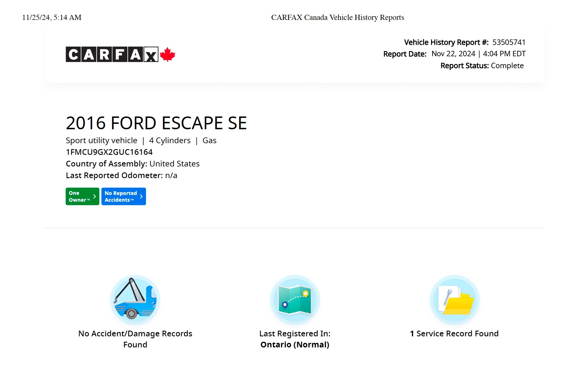This screenshot has height=371, width=588.
Task: Click the 4 Cylinders text
Action: tap(170, 141)
